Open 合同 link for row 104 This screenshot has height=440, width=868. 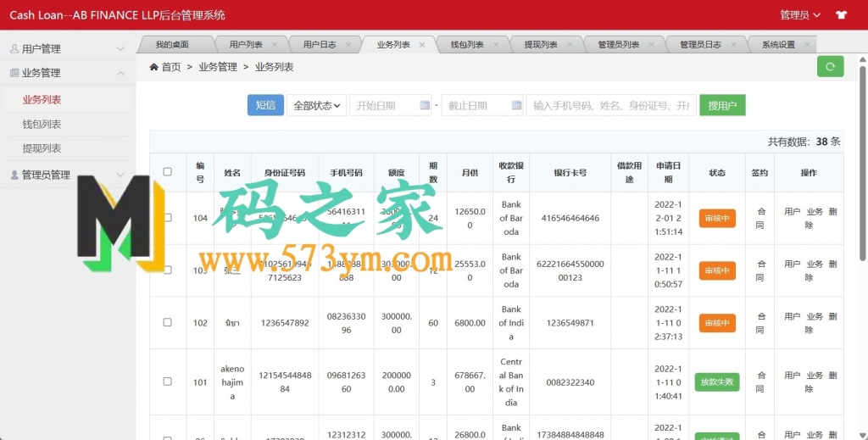coord(760,218)
